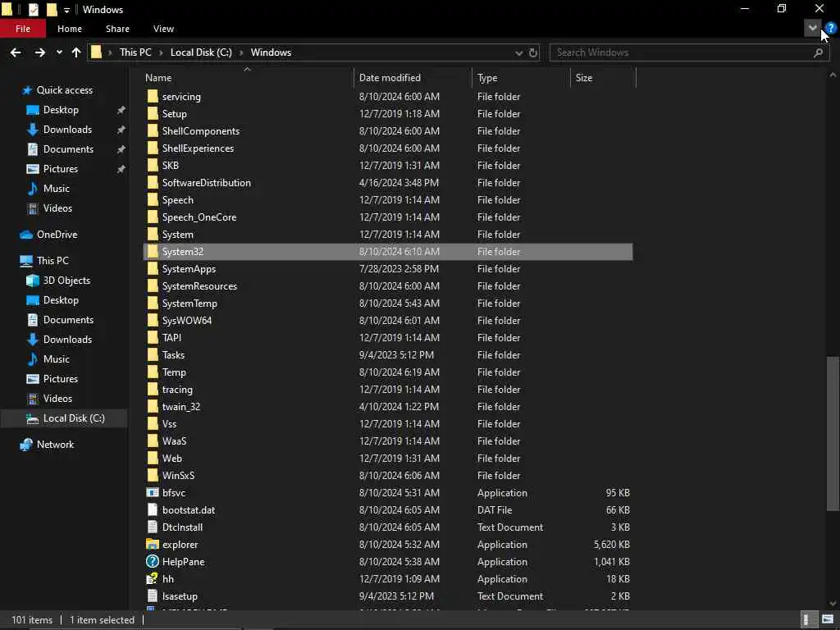840x630 pixels.
Task: Switch to the Home ribbon tab
Action: (x=70, y=29)
